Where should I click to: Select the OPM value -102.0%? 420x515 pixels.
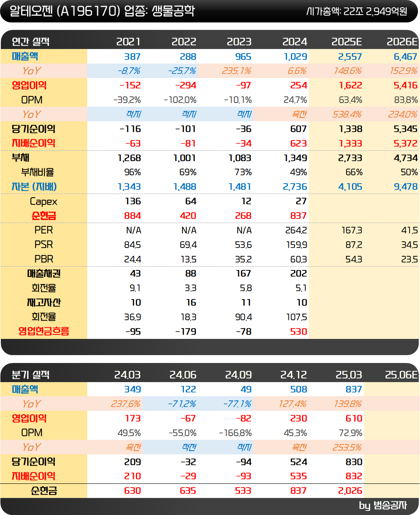pos(180,100)
